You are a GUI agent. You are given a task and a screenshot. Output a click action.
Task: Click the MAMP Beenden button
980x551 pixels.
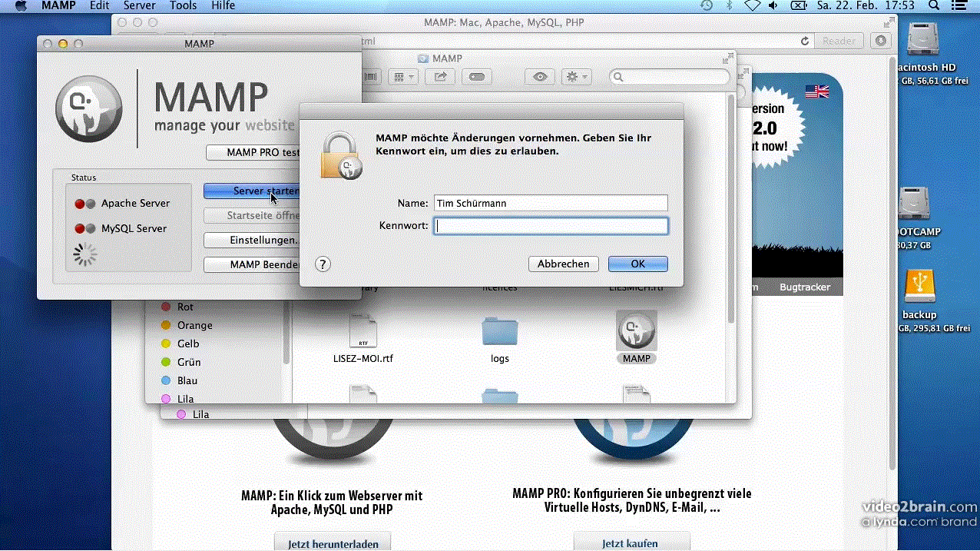(x=253, y=264)
